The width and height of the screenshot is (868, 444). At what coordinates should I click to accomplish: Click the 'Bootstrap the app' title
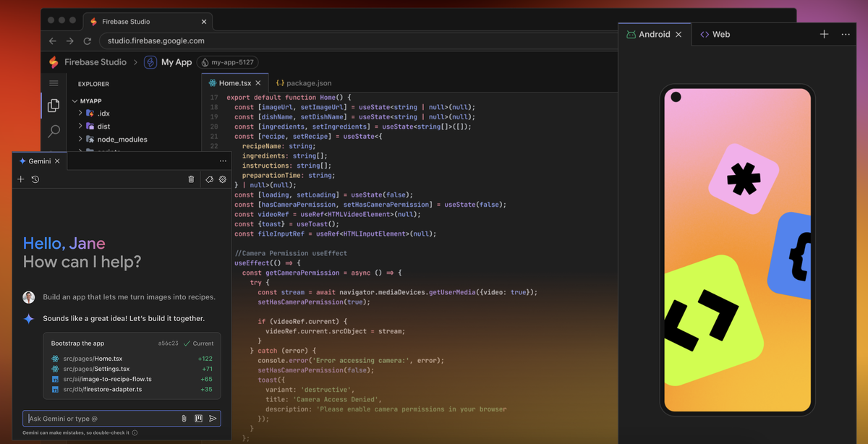pos(78,343)
